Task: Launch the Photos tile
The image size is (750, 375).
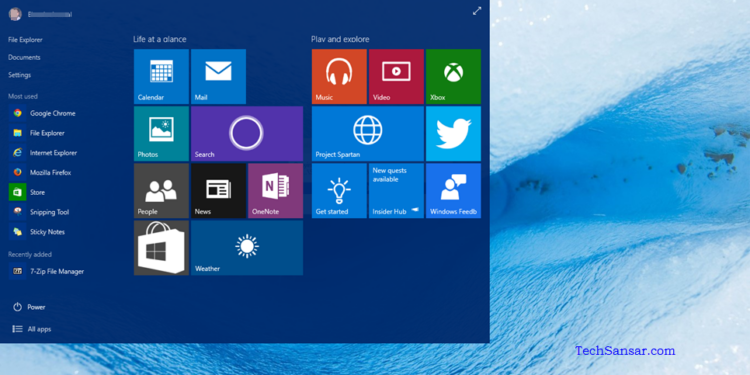Action: [x=161, y=133]
